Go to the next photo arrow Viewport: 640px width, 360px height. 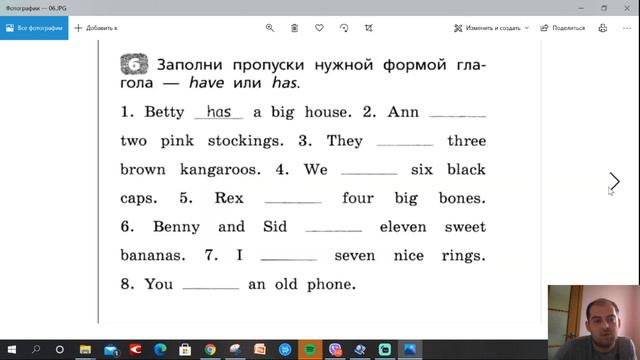(615, 181)
